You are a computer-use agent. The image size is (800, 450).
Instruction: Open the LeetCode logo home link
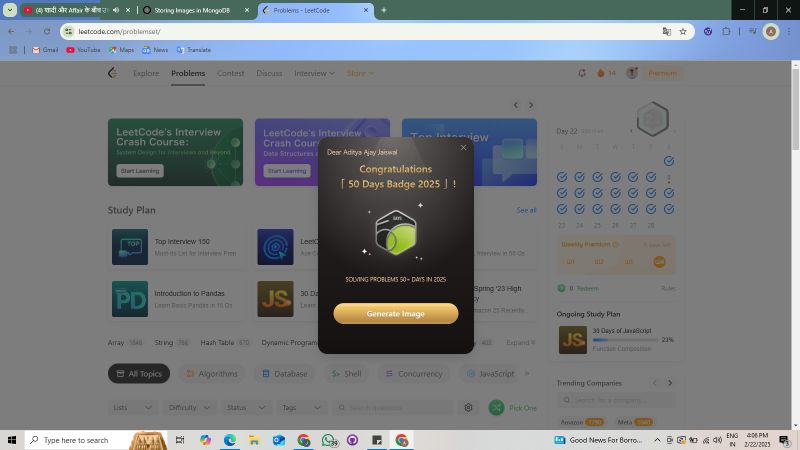point(113,73)
